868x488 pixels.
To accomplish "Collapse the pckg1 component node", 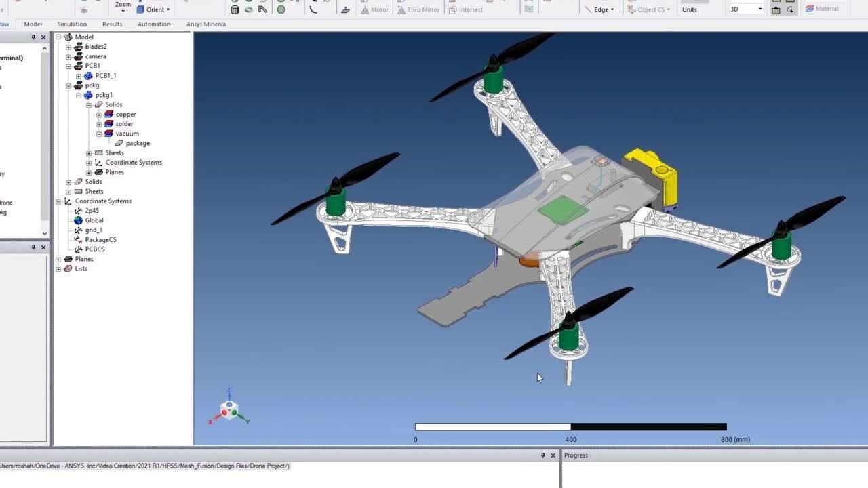I will tap(79, 95).
